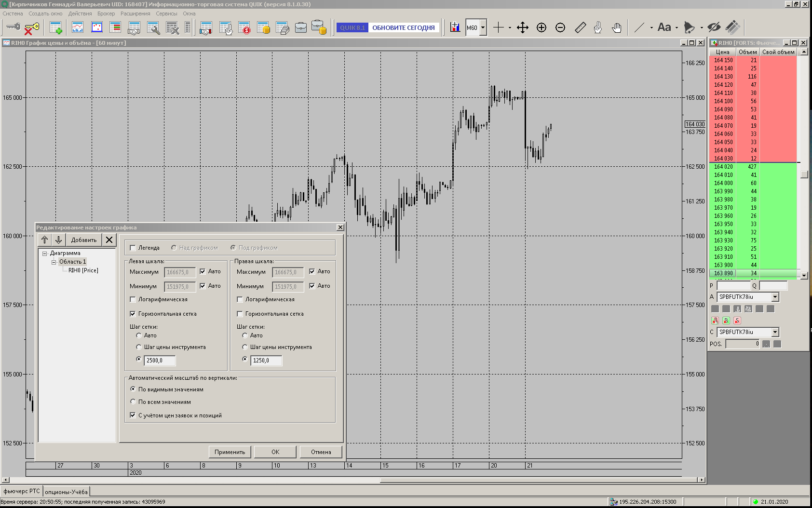812x508 pixels.
Task: Click the table with grey cross icon
Action: (172, 28)
